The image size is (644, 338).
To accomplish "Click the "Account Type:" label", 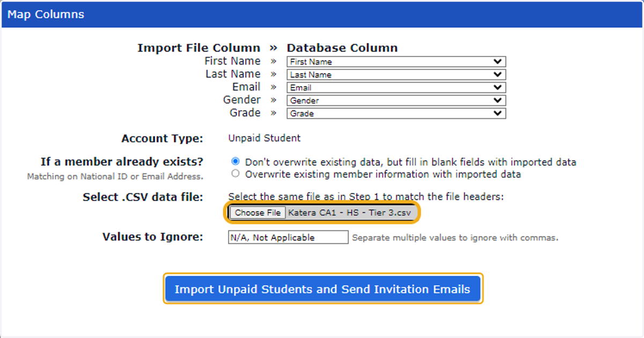I will 163,139.
